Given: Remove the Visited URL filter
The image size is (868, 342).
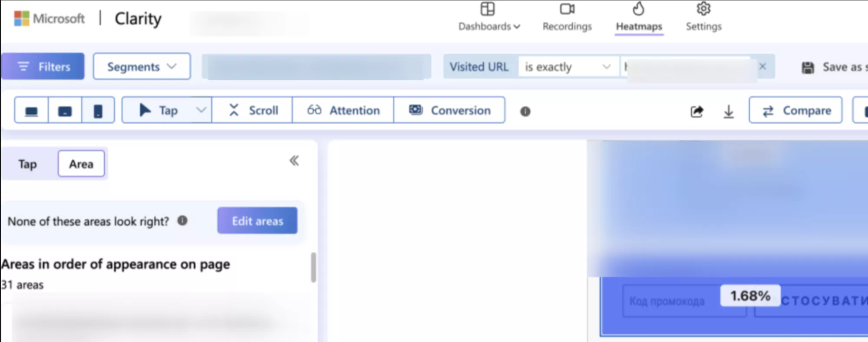Looking at the screenshot, I should click(762, 66).
